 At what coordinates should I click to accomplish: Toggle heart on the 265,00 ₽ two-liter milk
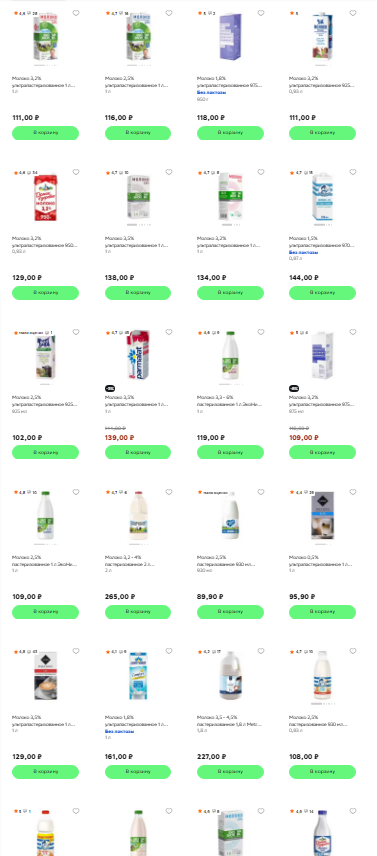coord(169,492)
